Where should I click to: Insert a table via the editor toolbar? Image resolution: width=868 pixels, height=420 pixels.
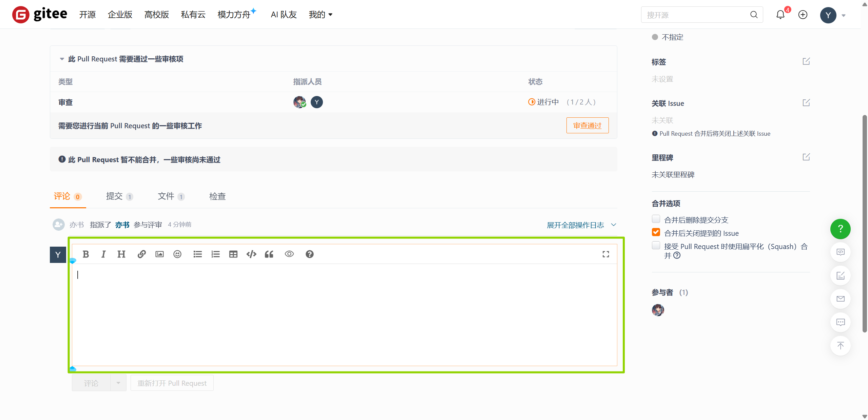tap(233, 254)
